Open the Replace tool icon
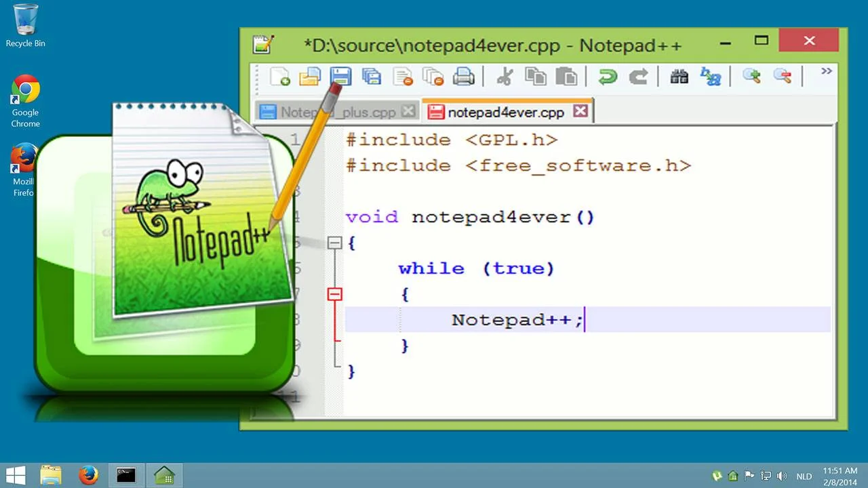The height and width of the screenshot is (488, 868). pyautogui.click(x=711, y=77)
